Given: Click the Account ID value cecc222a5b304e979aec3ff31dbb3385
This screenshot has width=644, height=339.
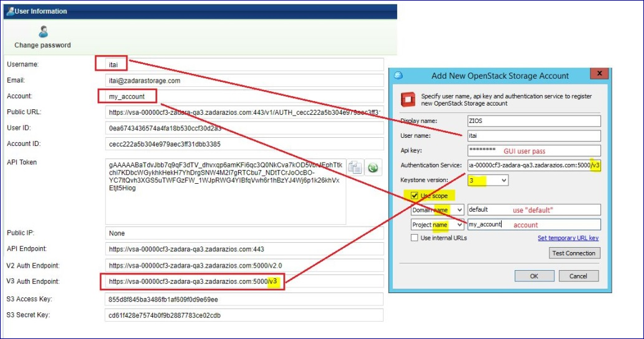Looking at the screenshot, I should point(165,144).
